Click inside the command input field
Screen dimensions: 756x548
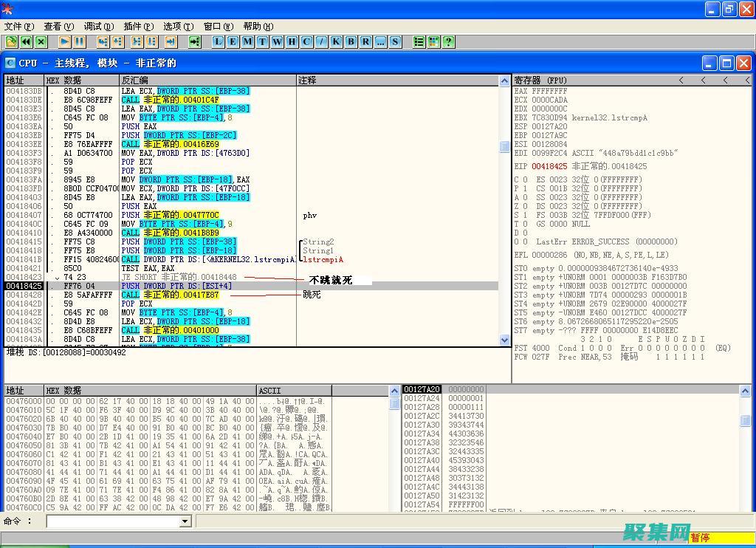click(112, 521)
